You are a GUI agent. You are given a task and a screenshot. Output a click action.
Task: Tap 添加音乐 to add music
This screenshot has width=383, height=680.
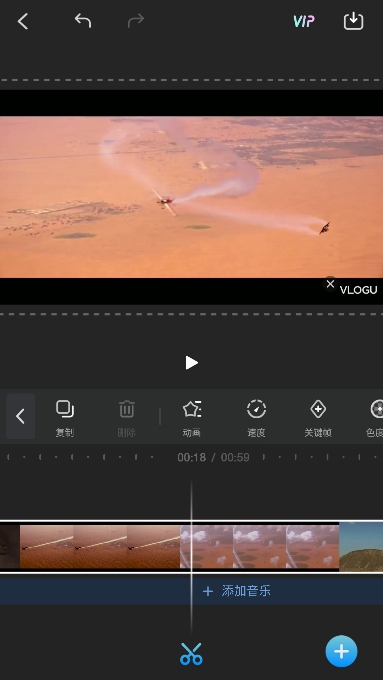coord(237,591)
